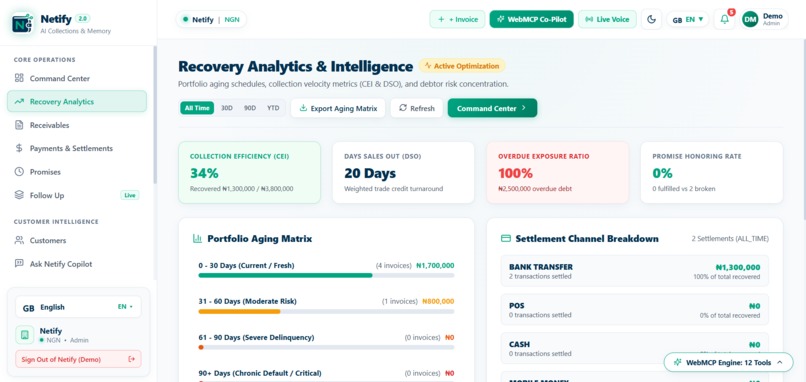This screenshot has height=382, width=806.
Task: Sign Out of Netify (Demo)
Action: (x=78, y=359)
